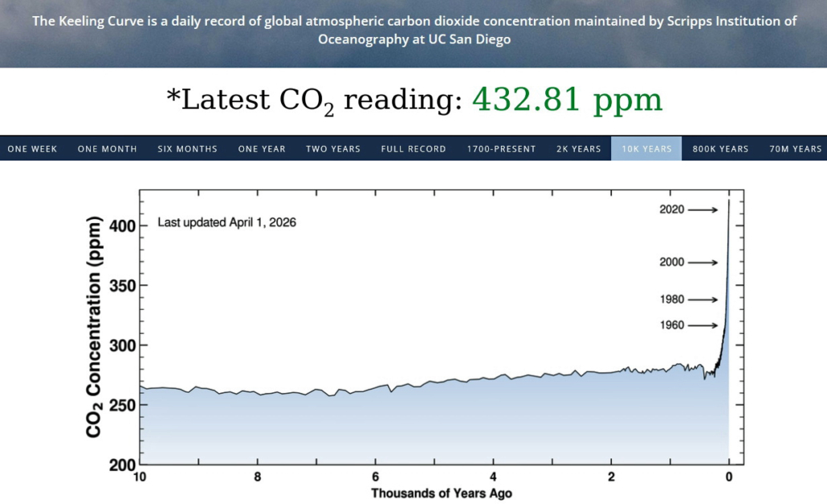
Task: Click the 1960 arrow marker
Action: pyautogui.click(x=688, y=325)
